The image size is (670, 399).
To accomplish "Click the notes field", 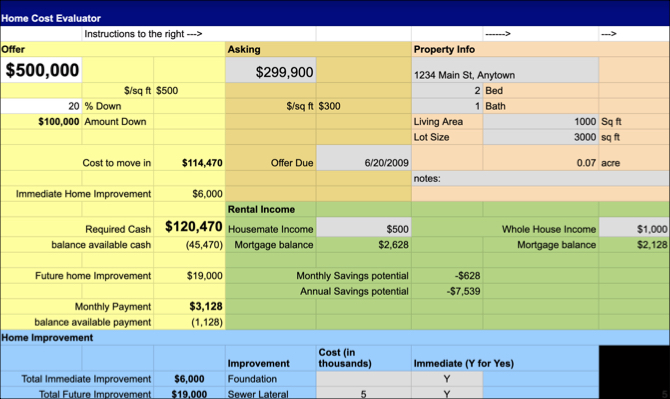I will click(x=541, y=178).
